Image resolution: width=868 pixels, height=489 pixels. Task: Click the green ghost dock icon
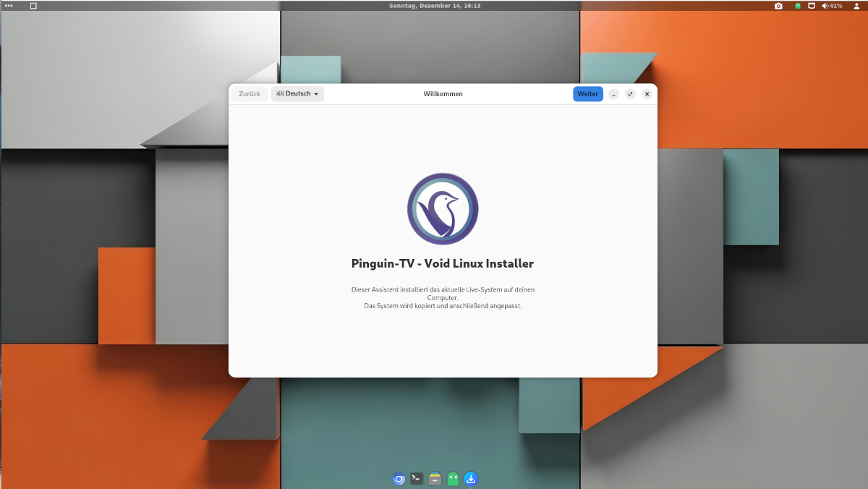point(453,478)
